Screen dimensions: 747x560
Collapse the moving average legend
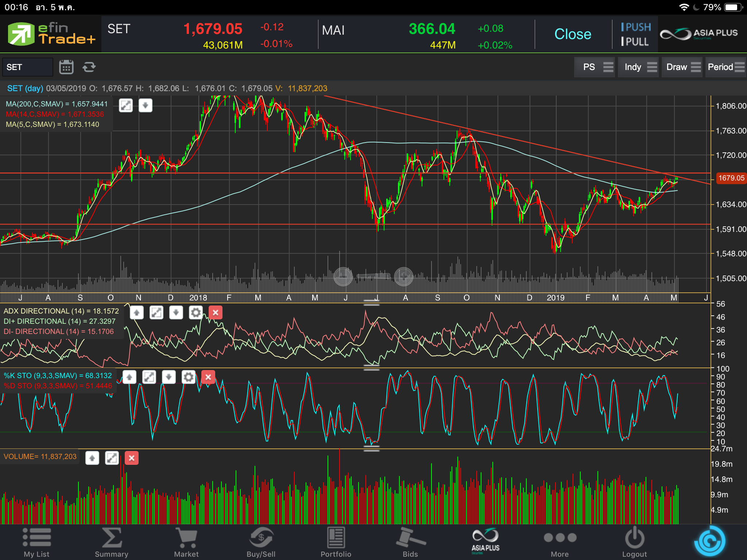(145, 106)
